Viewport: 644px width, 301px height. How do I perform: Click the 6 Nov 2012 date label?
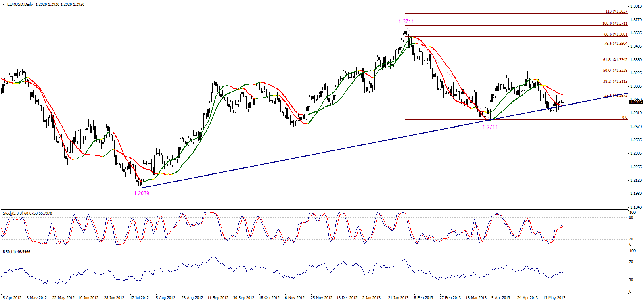click(295, 298)
